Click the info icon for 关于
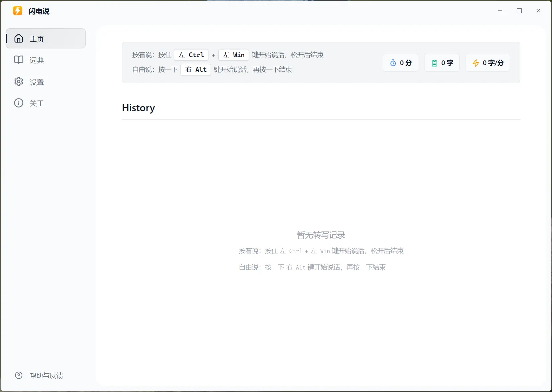The height and width of the screenshot is (392, 552). (19, 103)
